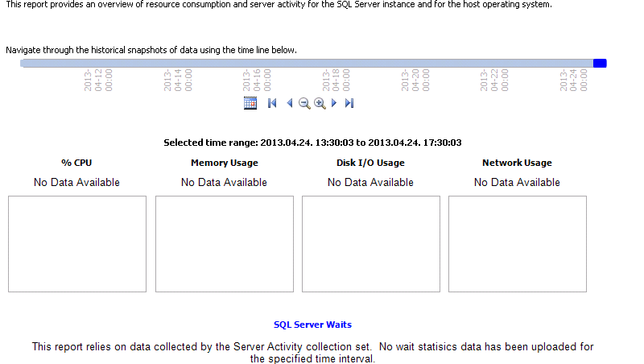The height and width of the screenshot is (364, 644).
Task: Click the empty % CPU chart box
Action: pyautogui.click(x=77, y=244)
